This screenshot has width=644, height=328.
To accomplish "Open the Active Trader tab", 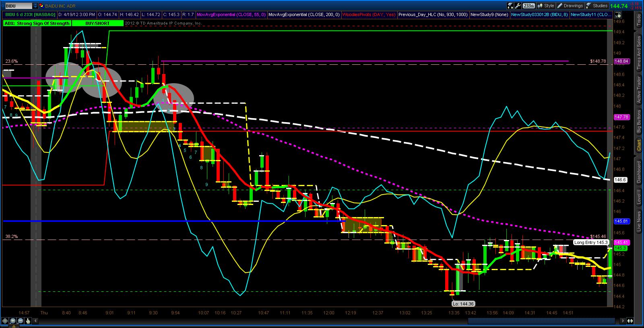I will tap(639, 89).
